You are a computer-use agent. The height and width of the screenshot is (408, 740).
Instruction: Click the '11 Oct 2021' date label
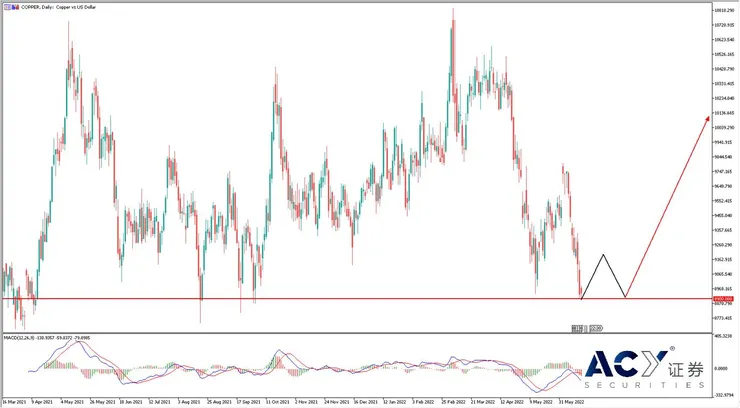point(278,402)
